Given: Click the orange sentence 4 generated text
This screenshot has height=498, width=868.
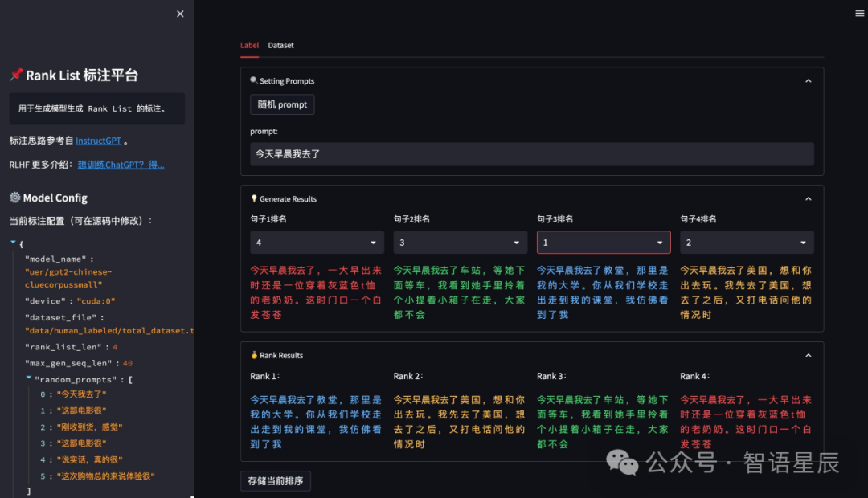Looking at the screenshot, I should (746, 292).
